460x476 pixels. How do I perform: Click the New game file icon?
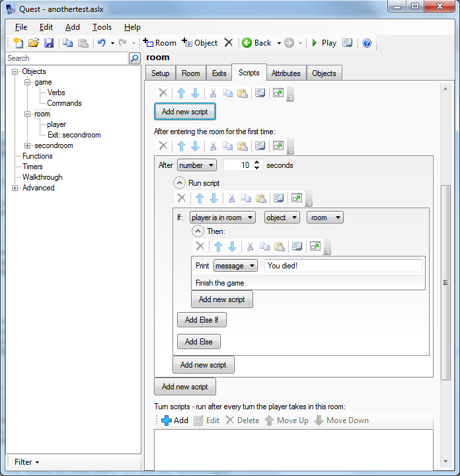click(19, 43)
